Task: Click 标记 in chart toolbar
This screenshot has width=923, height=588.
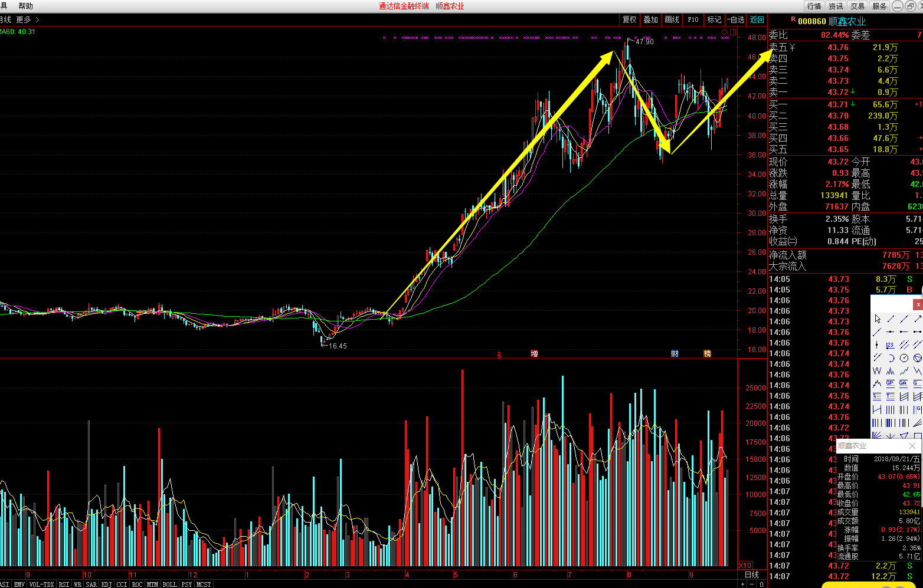Action: pos(715,19)
